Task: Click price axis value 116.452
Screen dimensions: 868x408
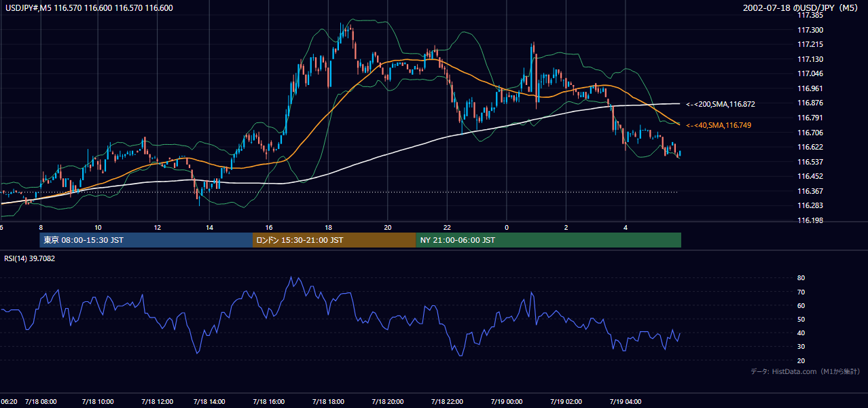Action: [x=811, y=176]
